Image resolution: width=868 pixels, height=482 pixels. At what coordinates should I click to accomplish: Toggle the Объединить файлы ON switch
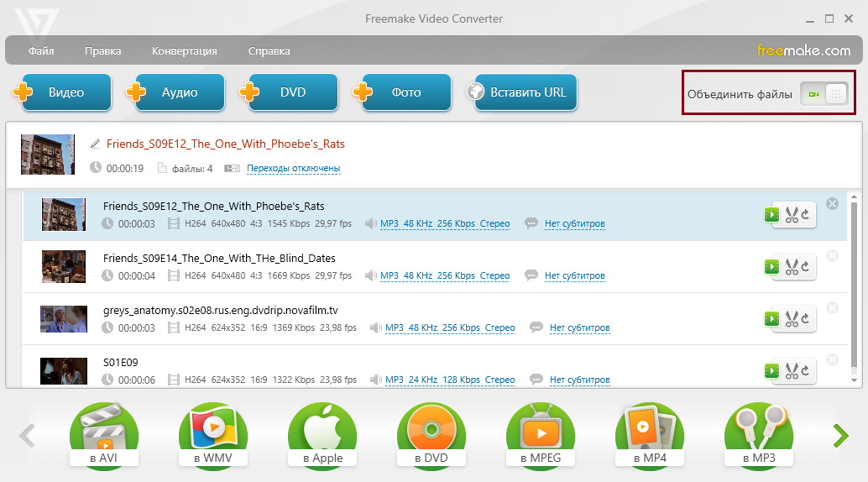pyautogui.click(x=824, y=94)
